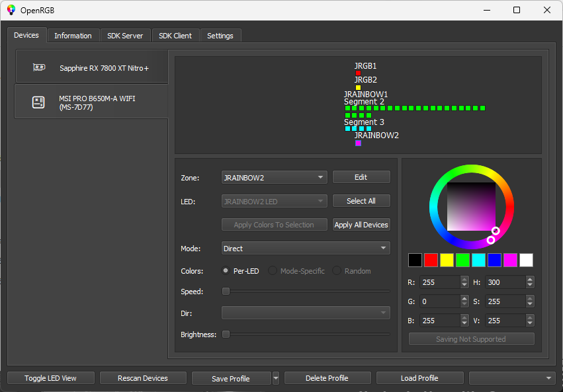Open the Zone dropdown showing JRAINBOW2
Image resolution: width=563 pixels, height=392 pixels.
(275, 178)
